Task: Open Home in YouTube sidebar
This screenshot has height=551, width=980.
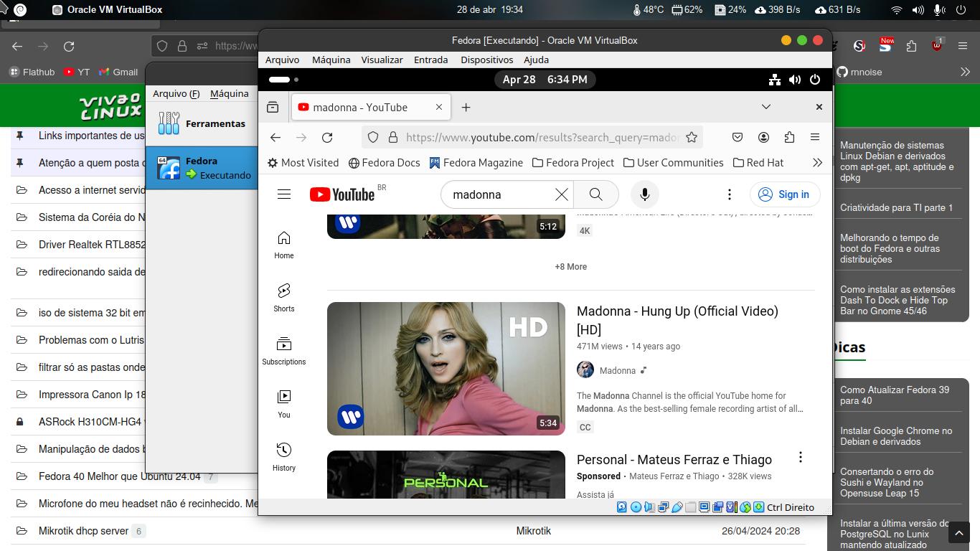Action: (x=284, y=245)
